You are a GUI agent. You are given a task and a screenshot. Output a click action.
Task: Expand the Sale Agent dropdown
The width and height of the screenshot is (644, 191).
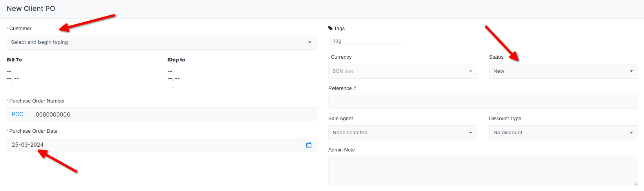point(402,133)
